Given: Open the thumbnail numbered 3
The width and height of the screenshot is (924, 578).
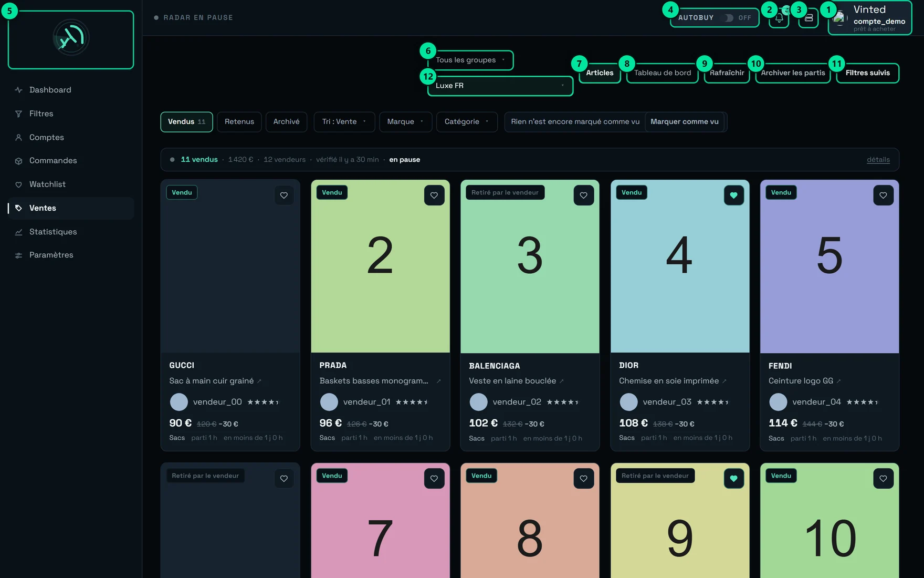Looking at the screenshot, I should click(530, 266).
